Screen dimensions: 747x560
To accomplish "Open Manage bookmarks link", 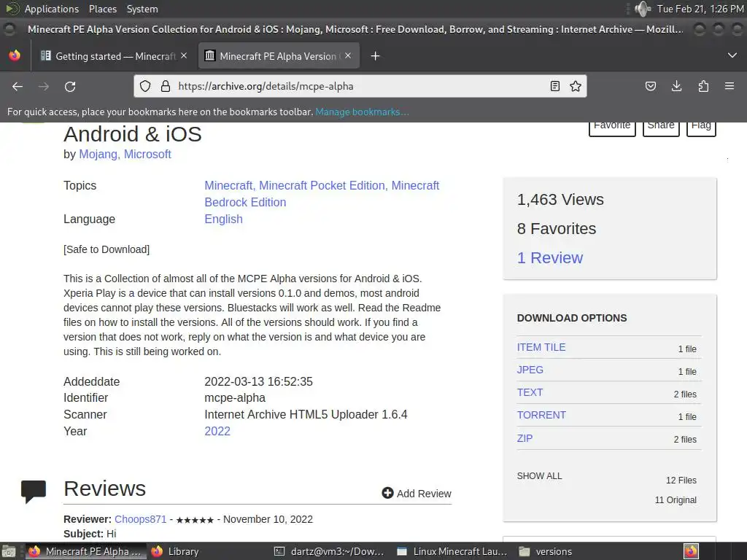I will [362, 112].
